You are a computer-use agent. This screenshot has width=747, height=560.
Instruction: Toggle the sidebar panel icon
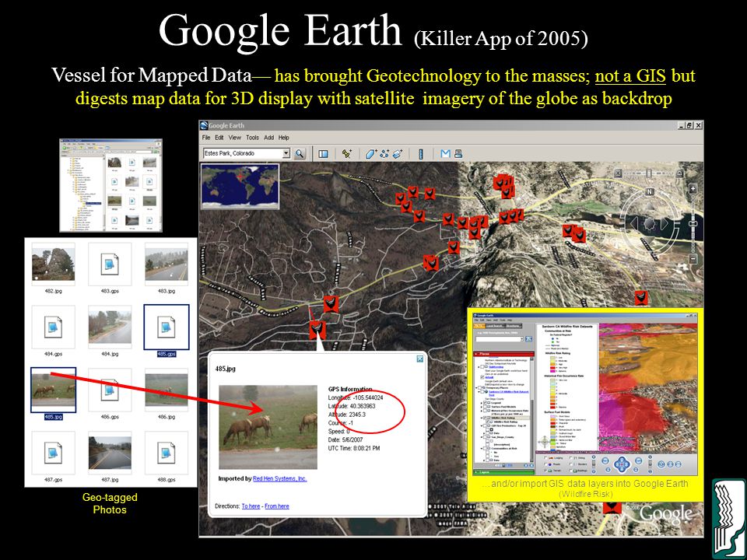point(324,153)
